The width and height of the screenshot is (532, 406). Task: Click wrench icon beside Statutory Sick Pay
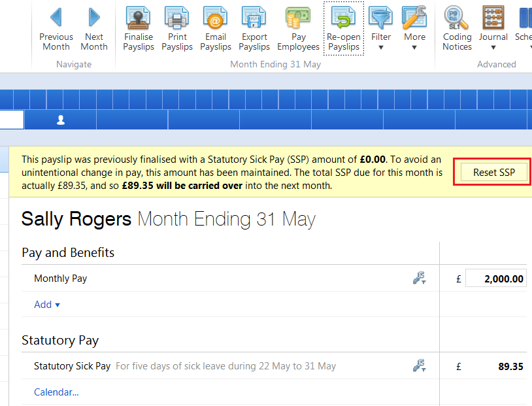coord(420,365)
